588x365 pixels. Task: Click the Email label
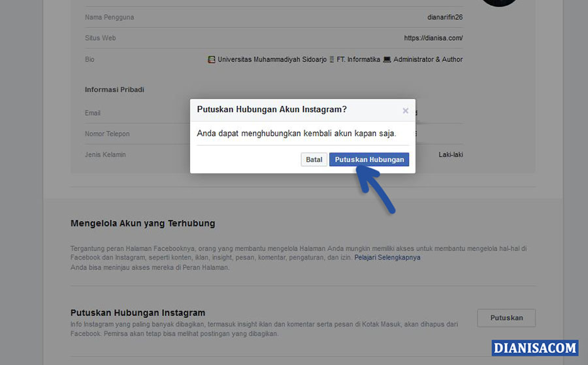pyautogui.click(x=93, y=113)
